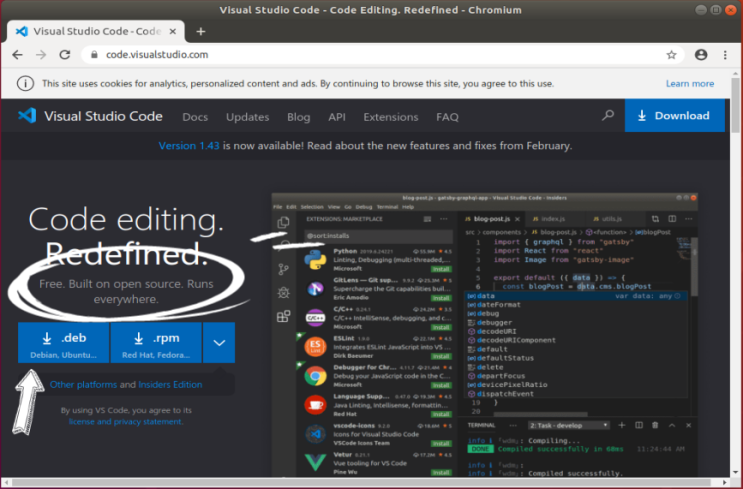
Task: Open the Chromium three-dot menu
Action: pos(725,55)
